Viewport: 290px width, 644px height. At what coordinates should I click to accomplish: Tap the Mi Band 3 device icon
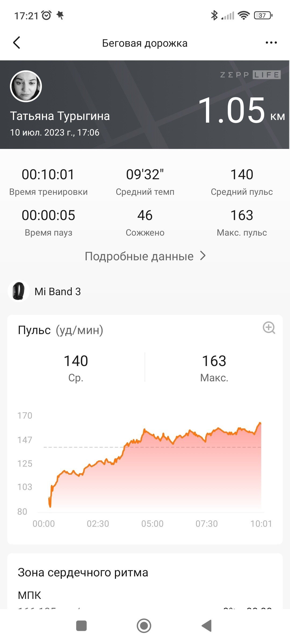pos(19,291)
